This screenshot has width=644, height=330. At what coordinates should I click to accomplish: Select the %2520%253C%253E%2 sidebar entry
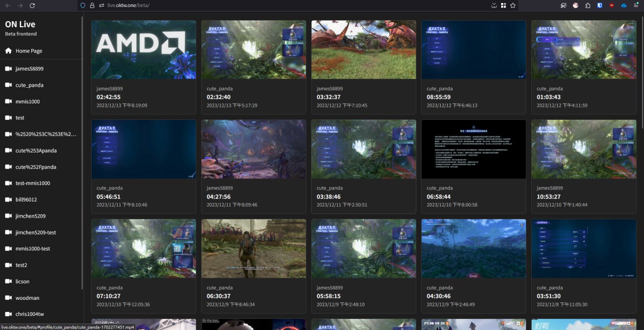(41, 134)
